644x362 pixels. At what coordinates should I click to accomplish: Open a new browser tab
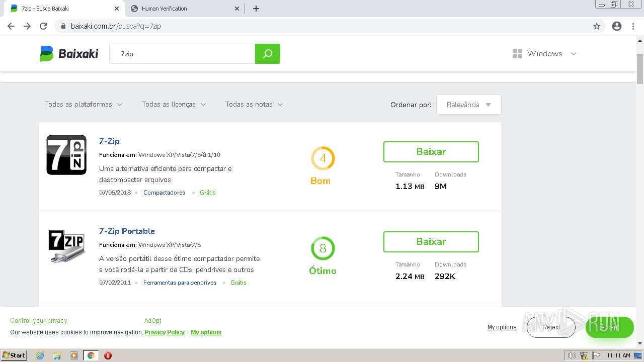[256, 9]
